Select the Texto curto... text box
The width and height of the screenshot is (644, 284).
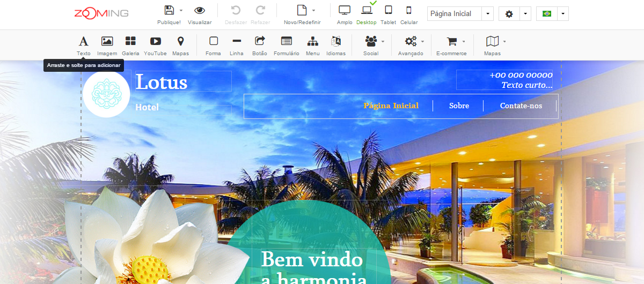click(527, 85)
